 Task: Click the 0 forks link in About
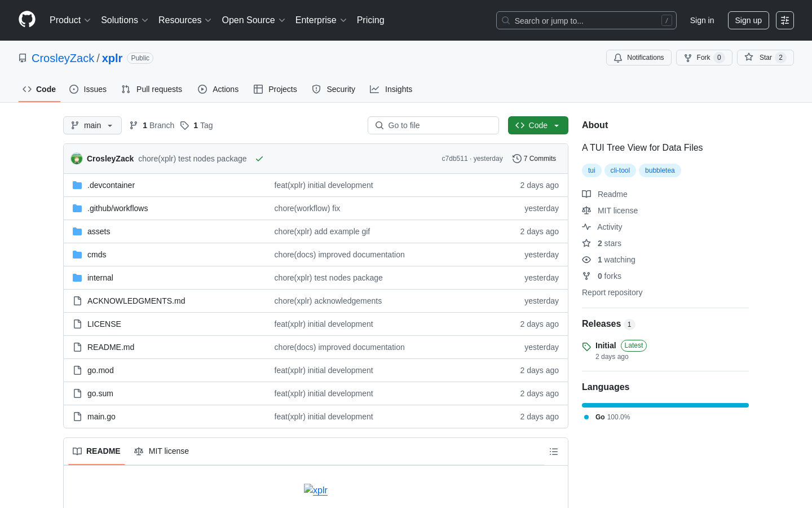[x=609, y=276]
